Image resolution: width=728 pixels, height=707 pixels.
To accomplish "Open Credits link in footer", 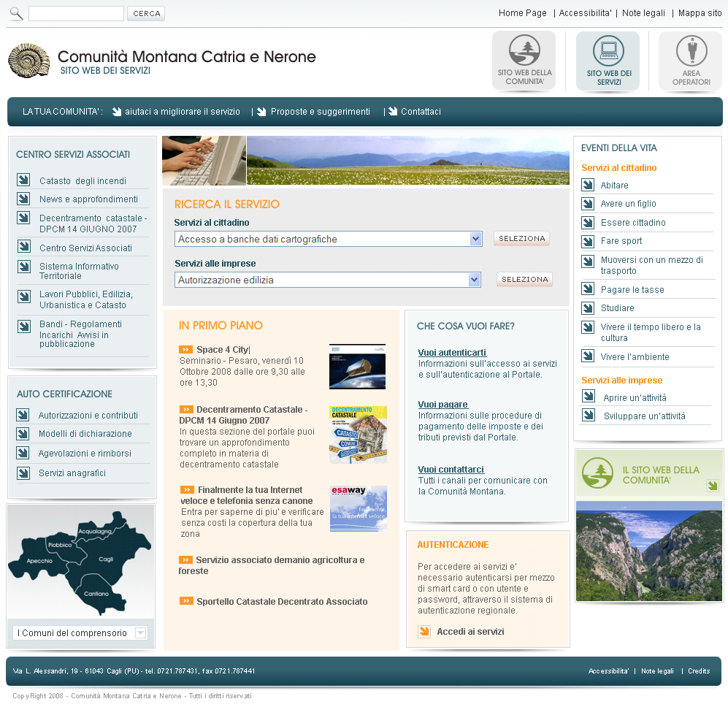I will (x=699, y=670).
